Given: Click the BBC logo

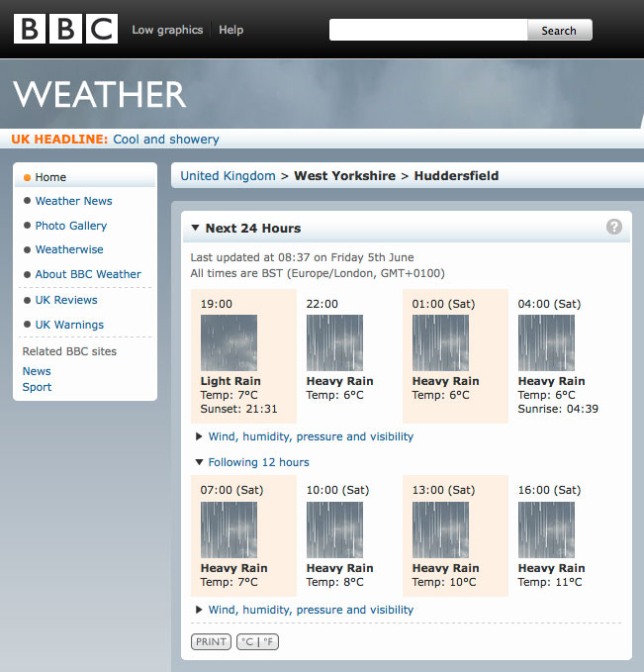Looking at the screenshot, I should [x=65, y=29].
